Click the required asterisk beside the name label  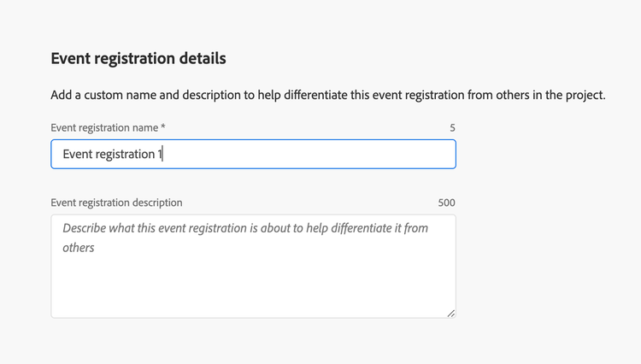coord(163,126)
